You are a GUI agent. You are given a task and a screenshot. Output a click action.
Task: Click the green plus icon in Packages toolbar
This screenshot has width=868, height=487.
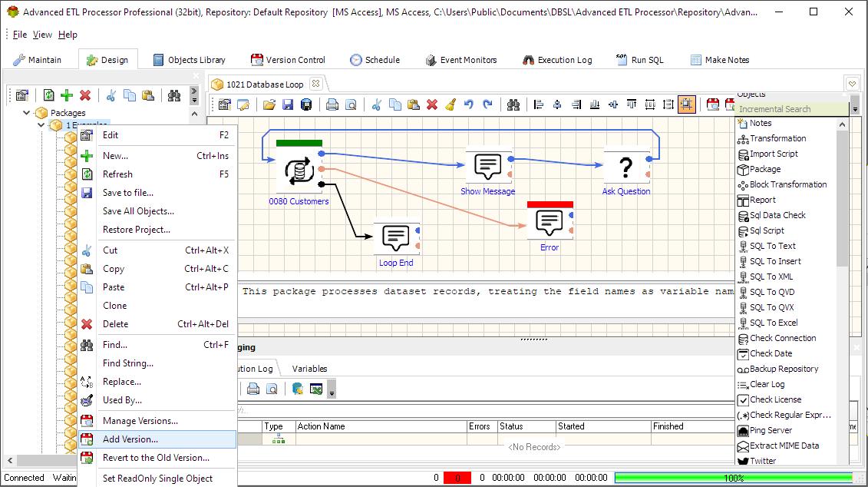click(x=67, y=95)
